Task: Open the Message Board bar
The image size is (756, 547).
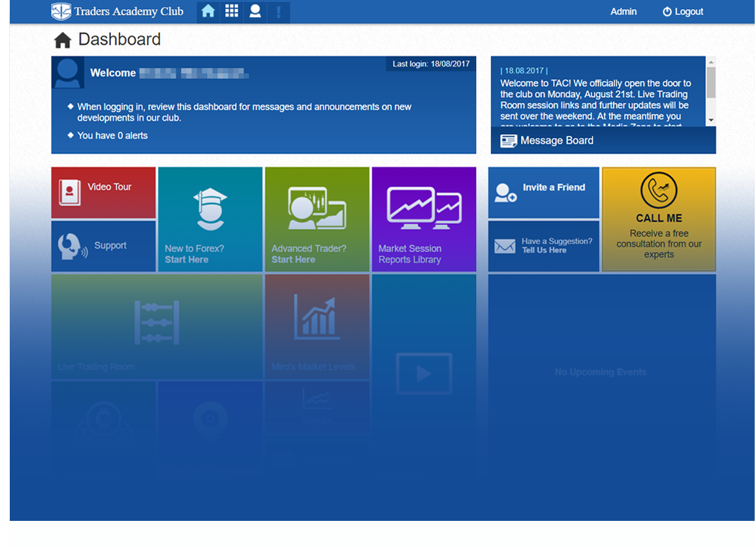Action: (603, 140)
